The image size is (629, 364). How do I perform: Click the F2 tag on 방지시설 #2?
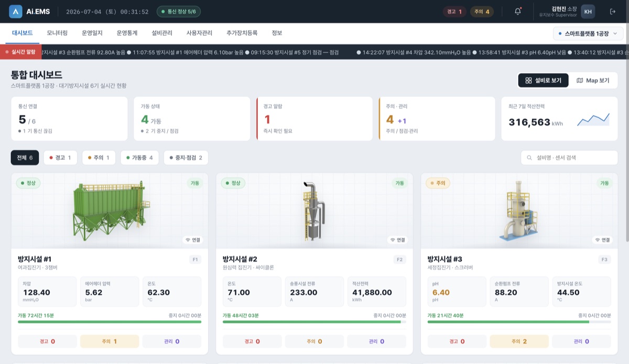pyautogui.click(x=400, y=259)
